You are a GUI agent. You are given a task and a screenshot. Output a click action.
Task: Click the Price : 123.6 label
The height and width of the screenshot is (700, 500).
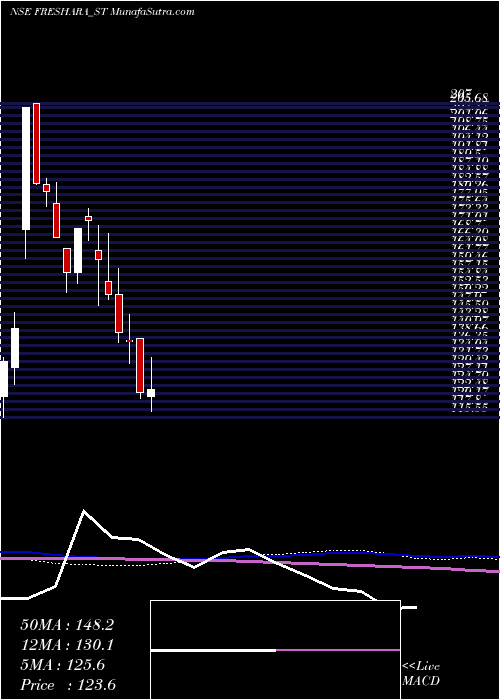click(x=68, y=685)
